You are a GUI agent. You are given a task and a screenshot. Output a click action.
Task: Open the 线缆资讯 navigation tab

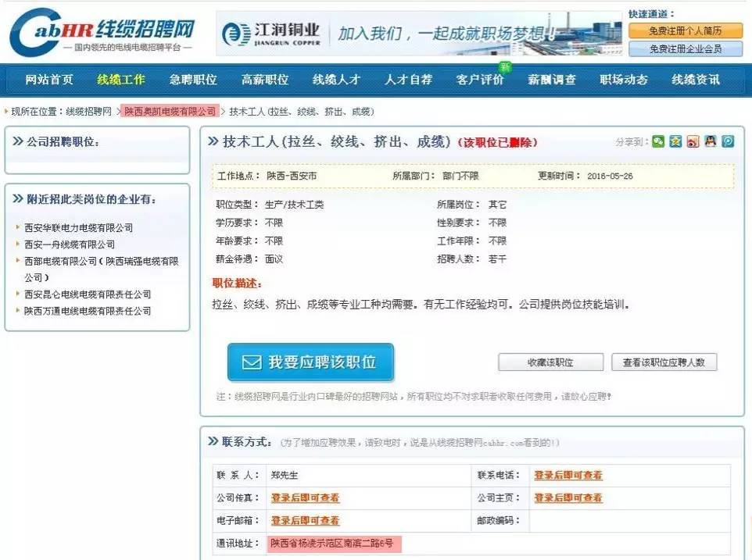(x=696, y=80)
